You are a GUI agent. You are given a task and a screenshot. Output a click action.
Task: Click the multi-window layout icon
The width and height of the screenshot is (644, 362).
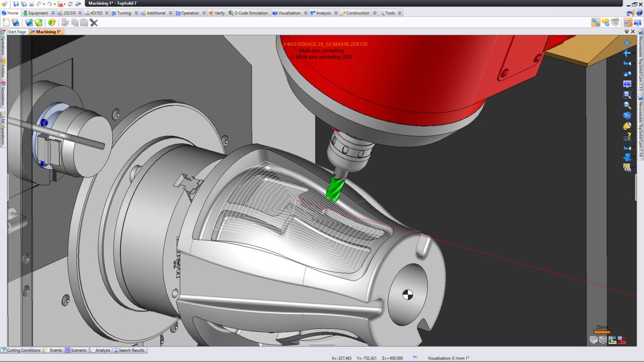tap(627, 84)
